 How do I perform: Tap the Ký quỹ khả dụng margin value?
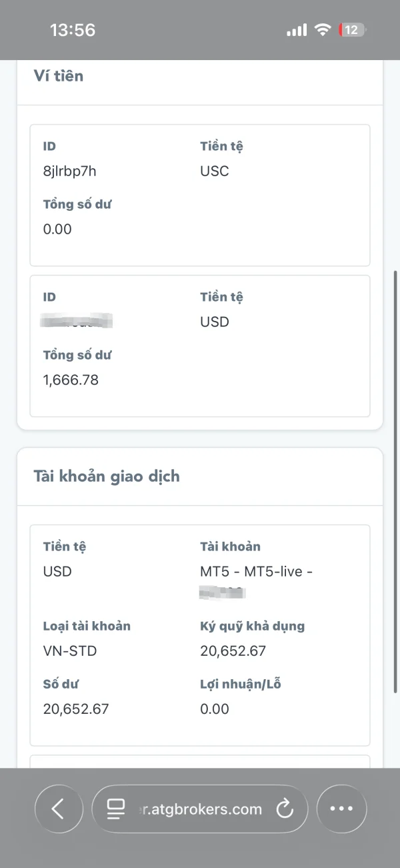(233, 651)
